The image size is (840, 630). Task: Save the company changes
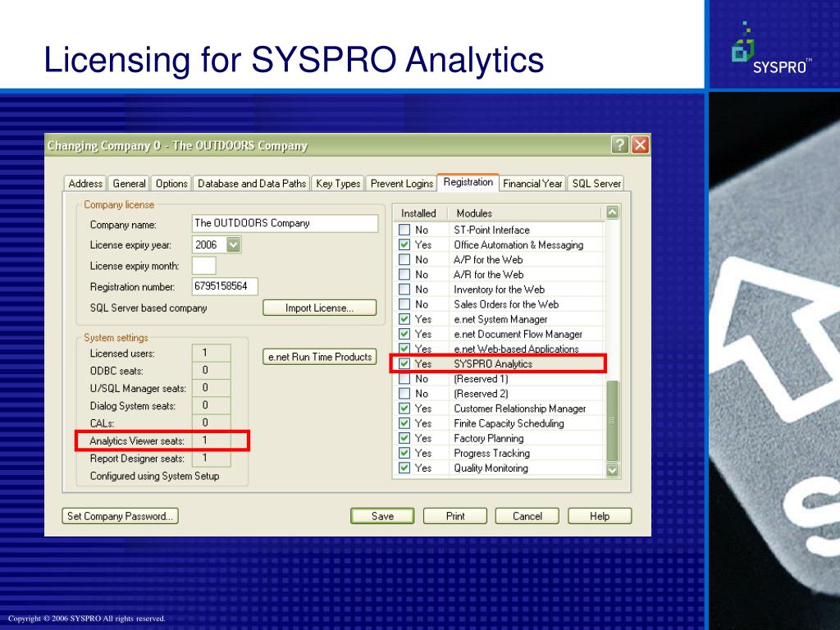(382, 517)
